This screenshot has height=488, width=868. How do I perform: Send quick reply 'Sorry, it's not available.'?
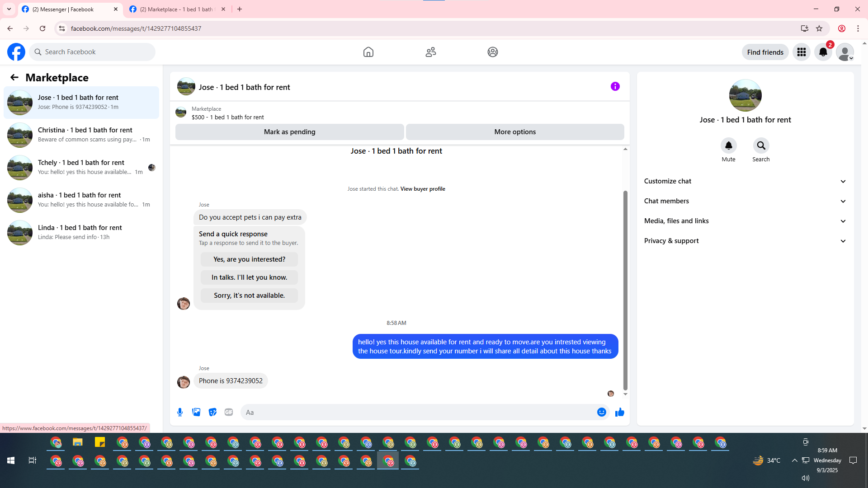[x=250, y=296]
